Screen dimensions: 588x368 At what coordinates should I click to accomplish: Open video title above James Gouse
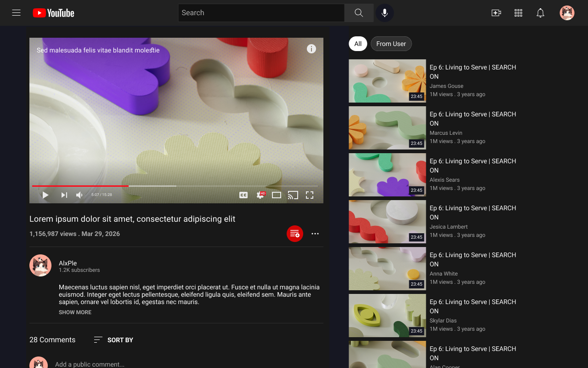(473, 72)
